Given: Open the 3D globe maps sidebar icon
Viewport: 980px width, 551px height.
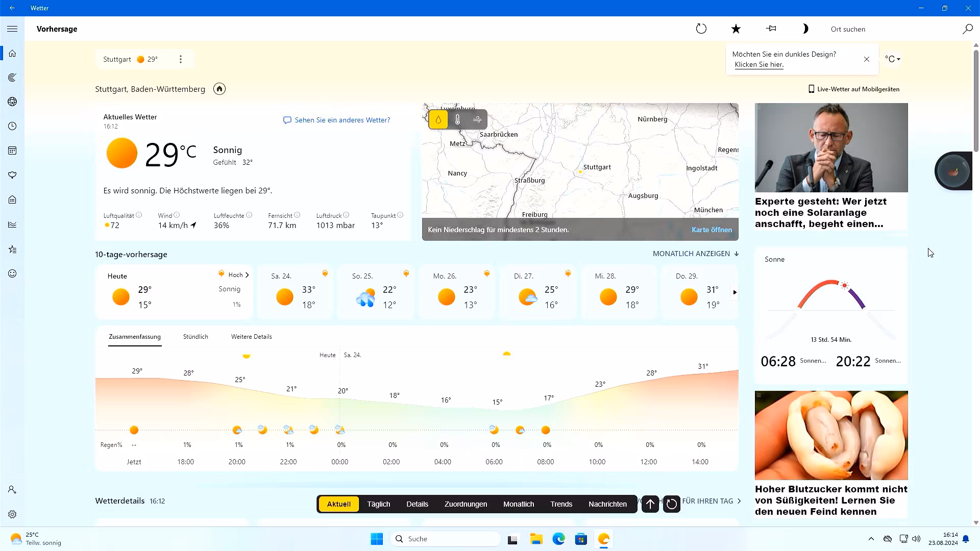Looking at the screenshot, I should [x=12, y=102].
